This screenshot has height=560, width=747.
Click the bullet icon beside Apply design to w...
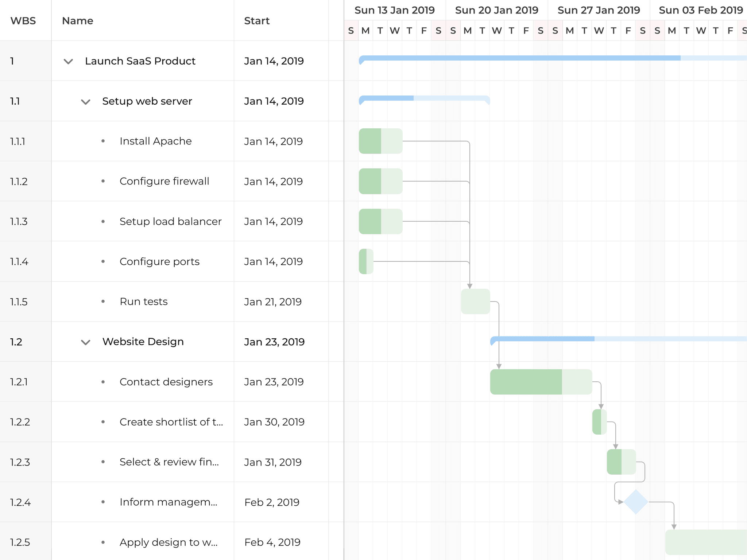pos(103,542)
